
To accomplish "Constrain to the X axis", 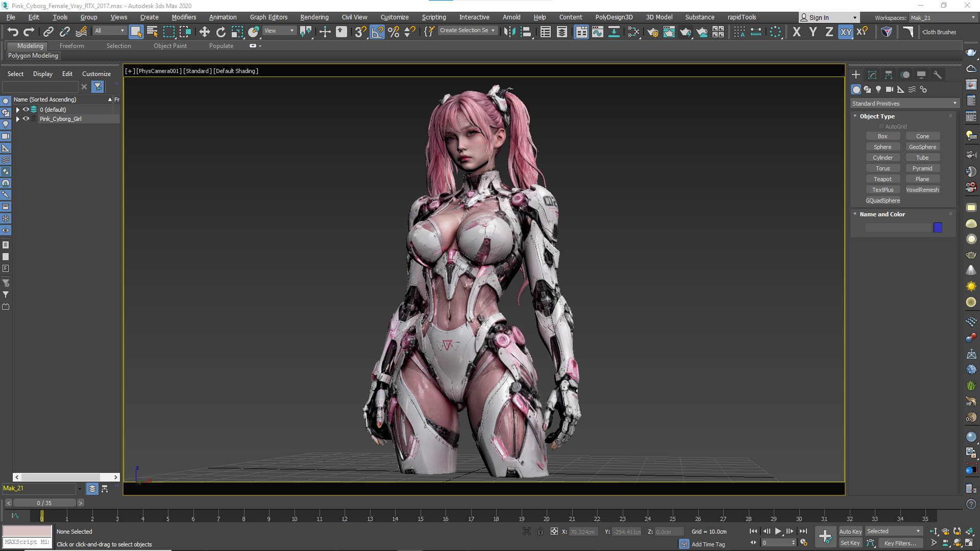I will [797, 32].
